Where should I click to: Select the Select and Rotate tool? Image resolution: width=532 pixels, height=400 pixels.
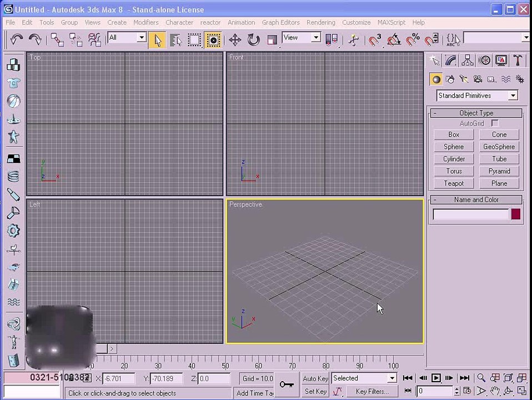253,40
